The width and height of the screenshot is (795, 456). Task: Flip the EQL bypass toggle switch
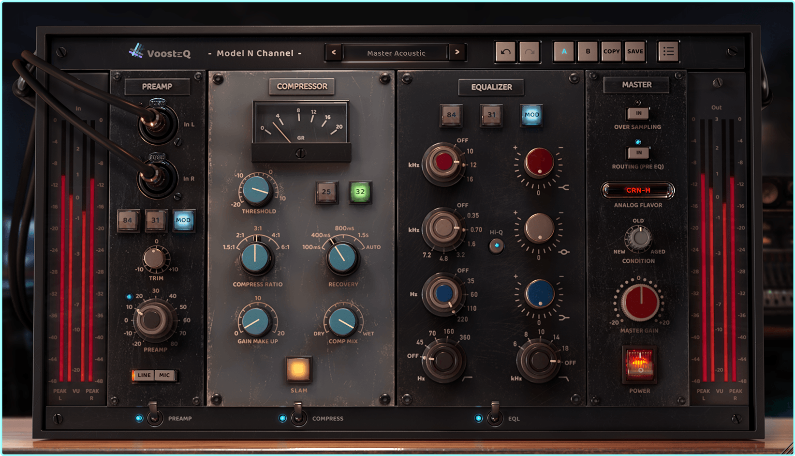tap(494, 415)
